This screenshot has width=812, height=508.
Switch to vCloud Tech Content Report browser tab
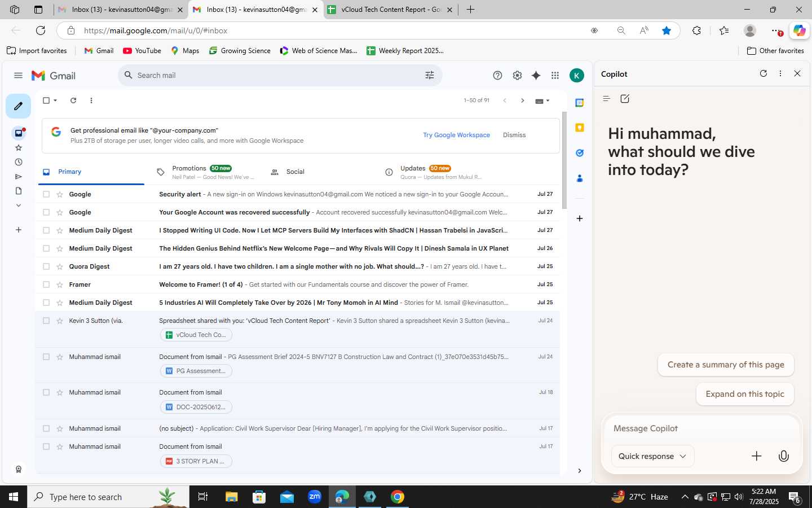[x=390, y=10]
